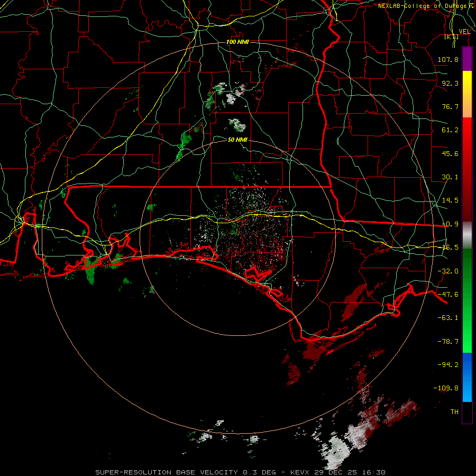The height and width of the screenshot is (476, 476).
Task: Select the -16.5 legend value
Action: (x=450, y=248)
